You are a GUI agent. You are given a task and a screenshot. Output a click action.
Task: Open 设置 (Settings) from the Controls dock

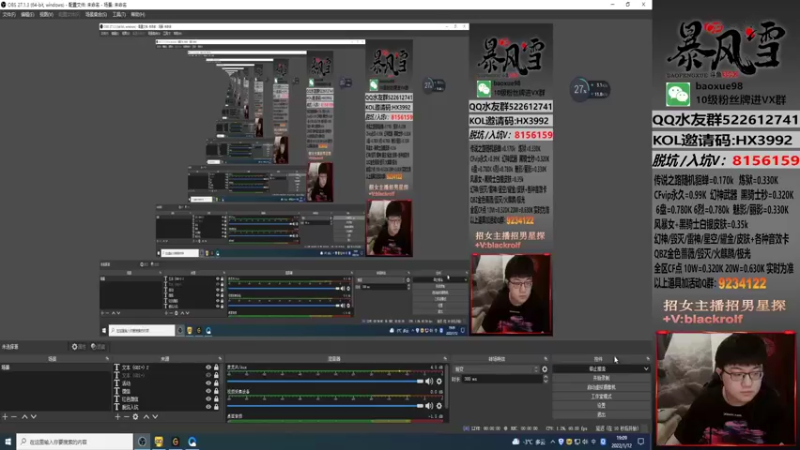click(601, 406)
